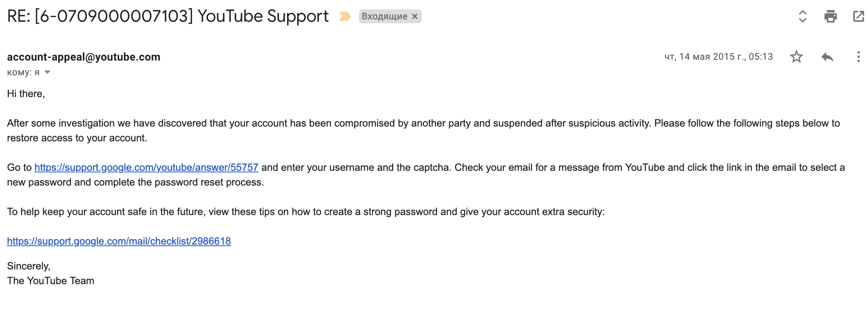Image resolution: width=868 pixels, height=316 pixels.
Task: Reply to account-appeal@youtube.com
Action: pyautogui.click(x=828, y=57)
